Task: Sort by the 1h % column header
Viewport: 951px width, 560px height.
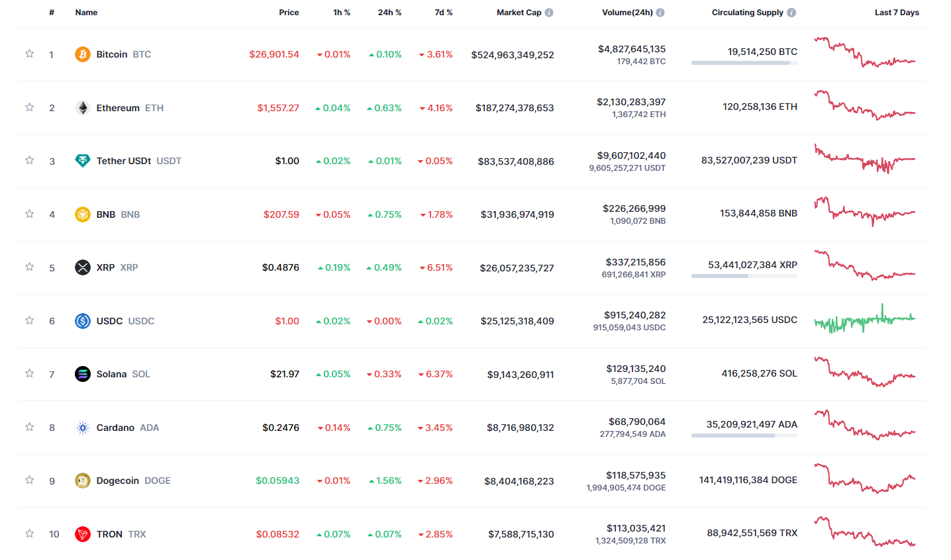Action: coord(342,13)
